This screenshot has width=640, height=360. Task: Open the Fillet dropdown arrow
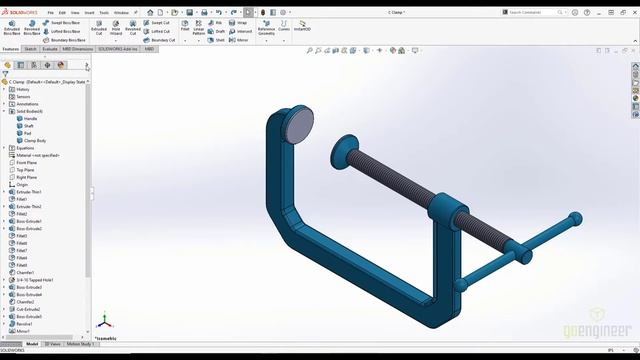185,40
